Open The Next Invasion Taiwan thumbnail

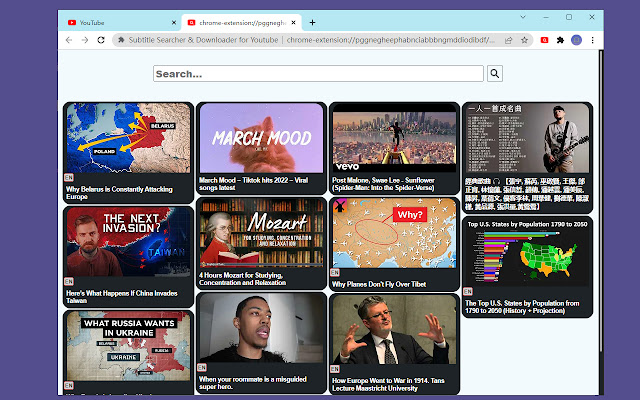pos(128,242)
